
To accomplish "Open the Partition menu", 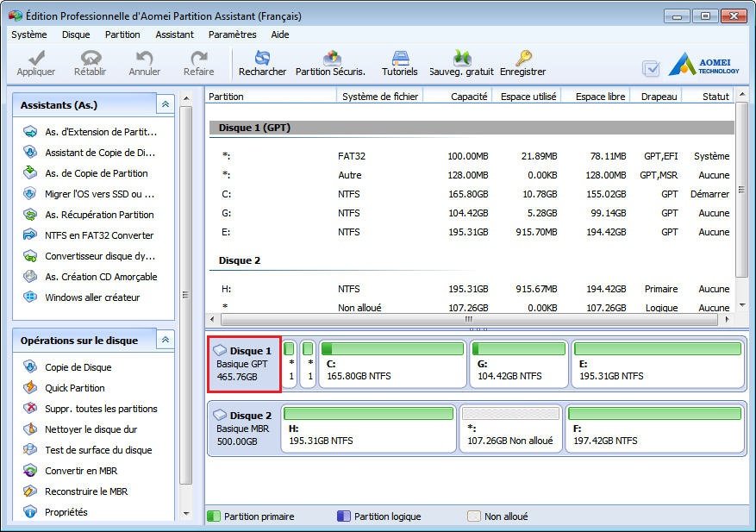I will point(122,34).
